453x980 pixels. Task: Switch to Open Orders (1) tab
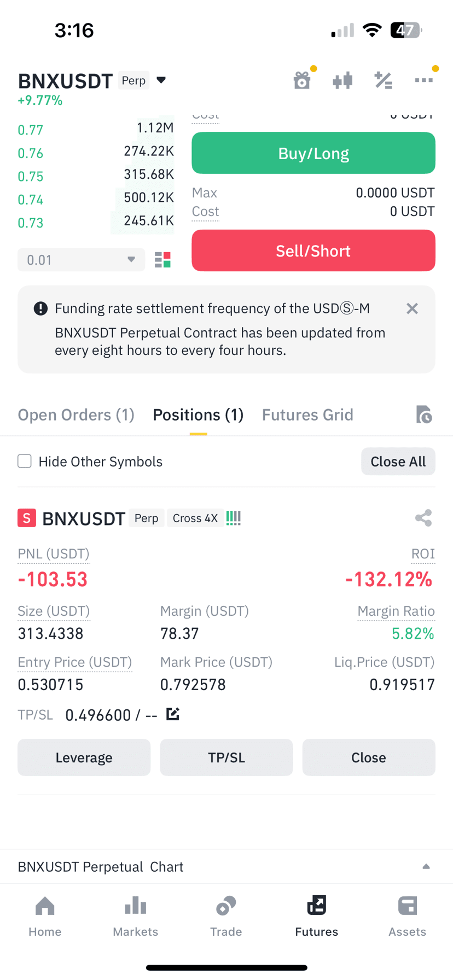click(76, 415)
